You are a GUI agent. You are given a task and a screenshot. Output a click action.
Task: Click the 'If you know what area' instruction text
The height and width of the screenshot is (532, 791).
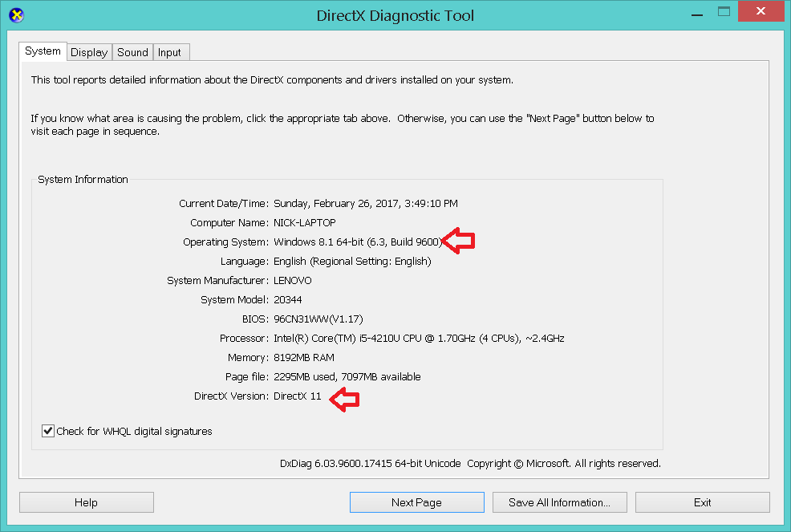click(x=343, y=124)
